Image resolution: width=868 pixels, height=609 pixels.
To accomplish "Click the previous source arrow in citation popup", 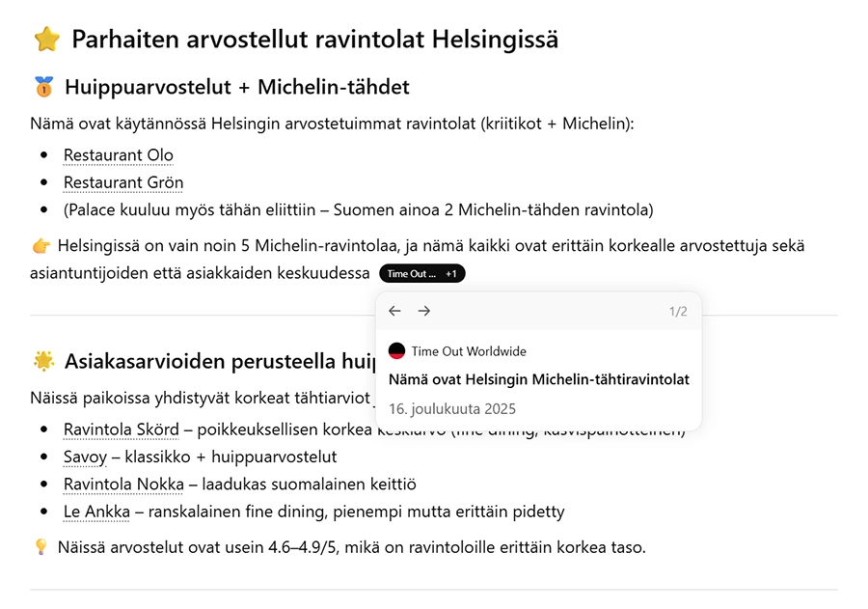I will tap(394, 311).
